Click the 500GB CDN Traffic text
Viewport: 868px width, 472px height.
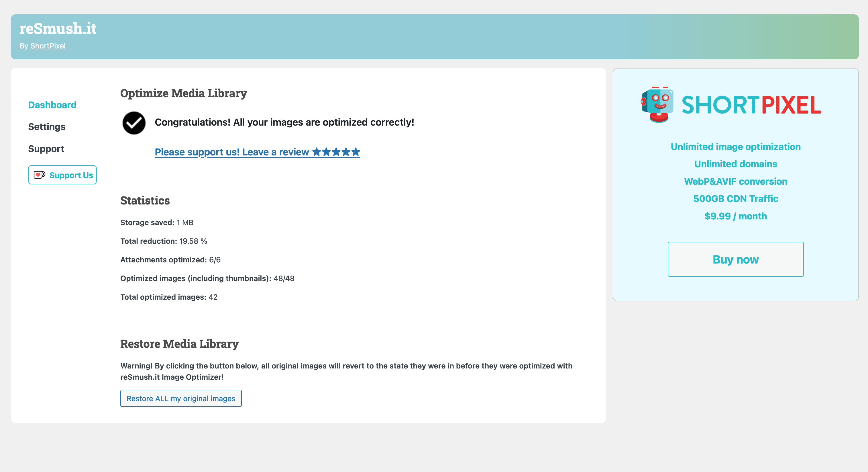pyautogui.click(x=736, y=199)
